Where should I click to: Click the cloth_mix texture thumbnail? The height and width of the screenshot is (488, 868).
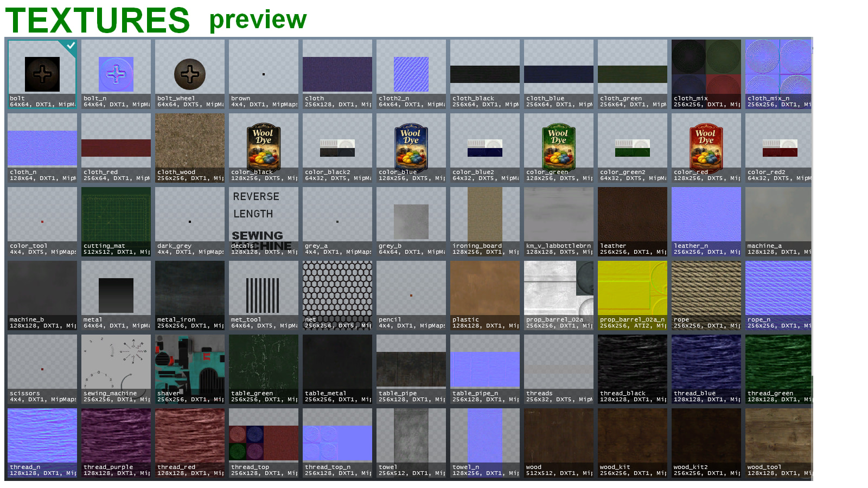click(x=706, y=74)
